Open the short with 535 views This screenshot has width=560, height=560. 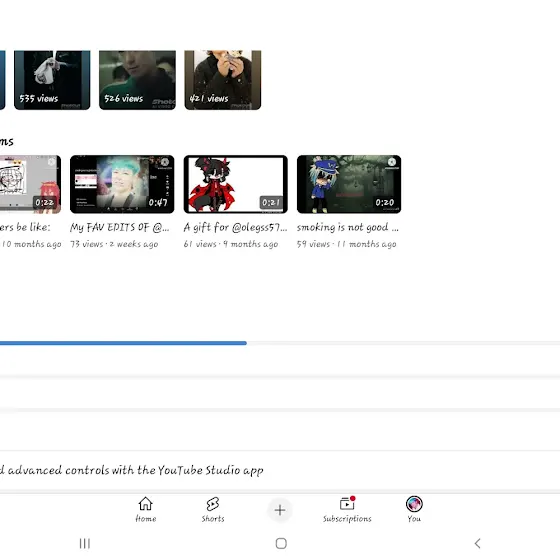pyautogui.click(x=52, y=80)
